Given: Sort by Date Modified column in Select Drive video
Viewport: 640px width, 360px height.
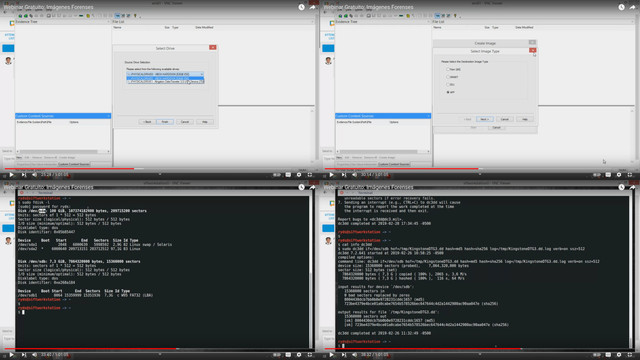Looking at the screenshot, I should [204, 27].
